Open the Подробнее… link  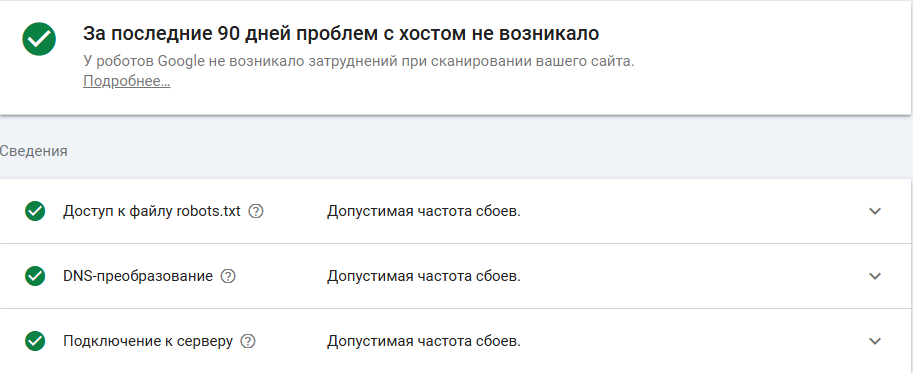[127, 81]
